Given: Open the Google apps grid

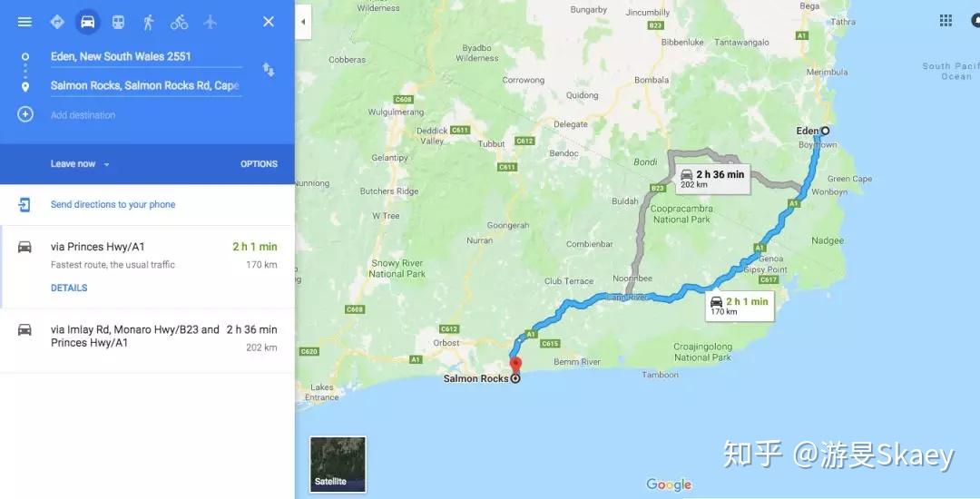Looking at the screenshot, I should tap(946, 21).
